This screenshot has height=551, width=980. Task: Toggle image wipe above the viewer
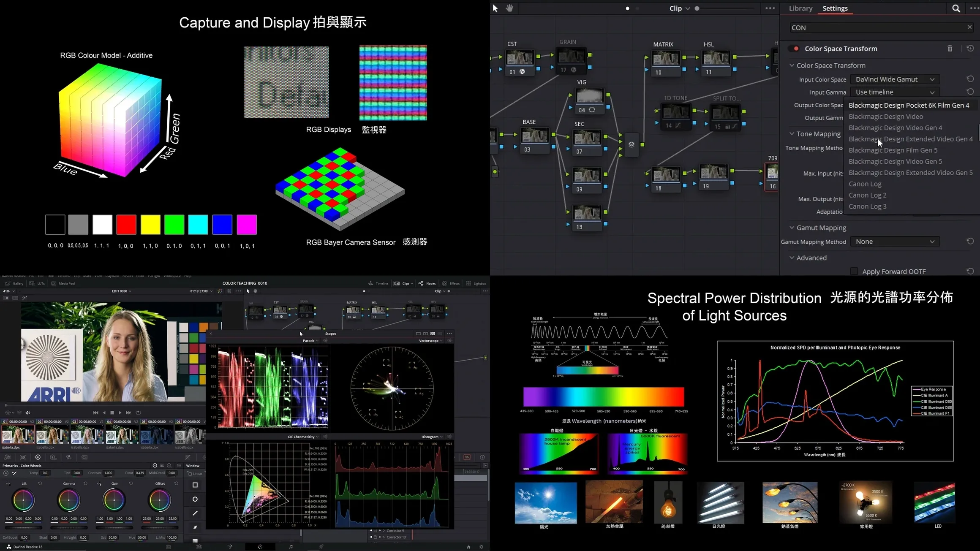coord(6,298)
